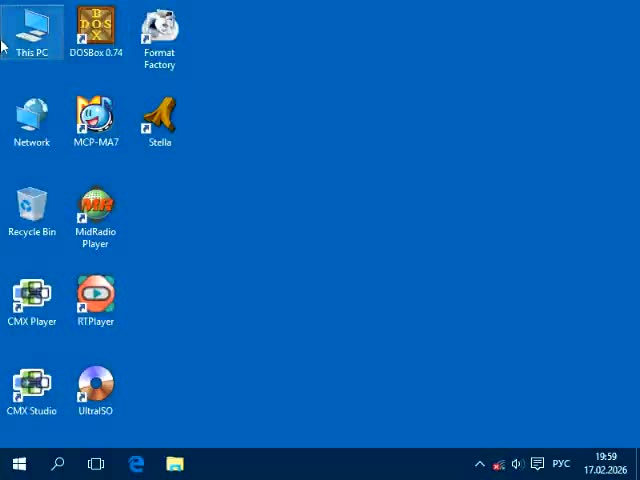The image size is (640, 480).
Task: Click the CMX Studio desktop shortcut
Action: coord(32,387)
